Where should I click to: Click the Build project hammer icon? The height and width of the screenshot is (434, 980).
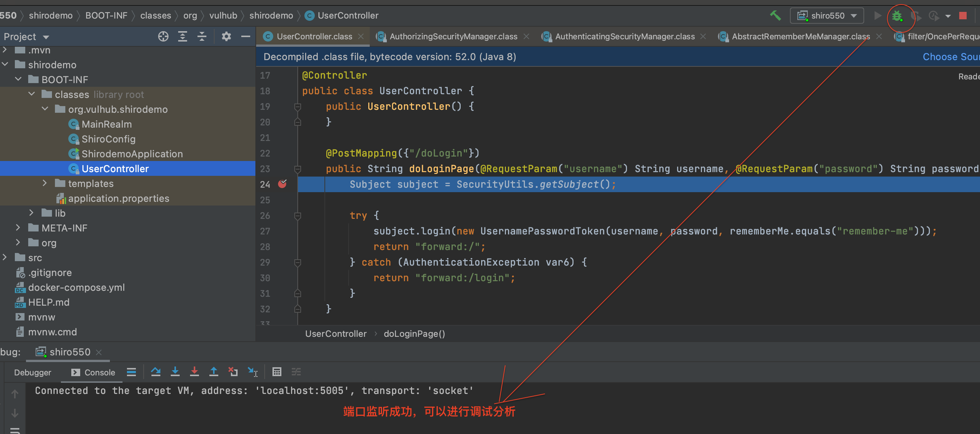[775, 16]
